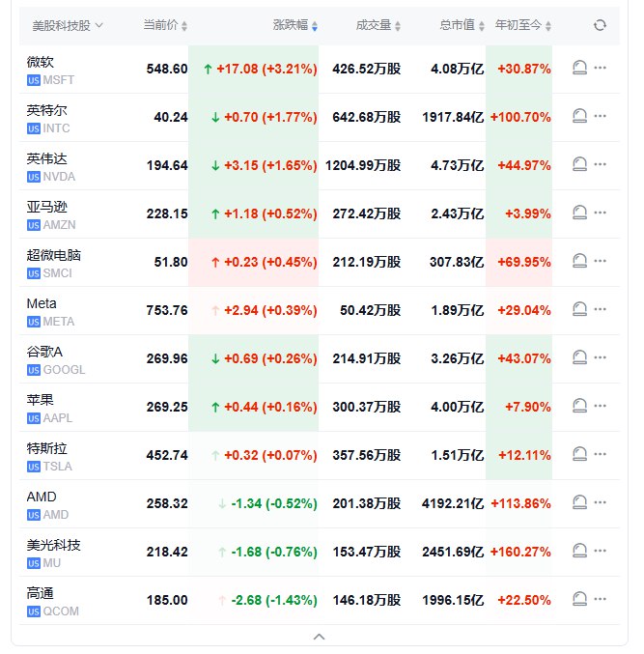The width and height of the screenshot is (644, 654).
Task: Click AMD's year-to-date +113.86%
Action: (520, 504)
